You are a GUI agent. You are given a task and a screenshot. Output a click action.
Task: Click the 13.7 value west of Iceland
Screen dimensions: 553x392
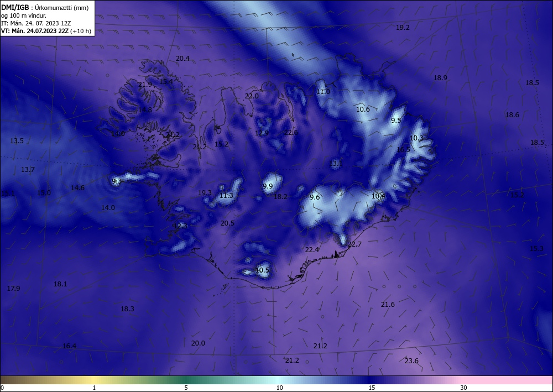click(x=28, y=170)
